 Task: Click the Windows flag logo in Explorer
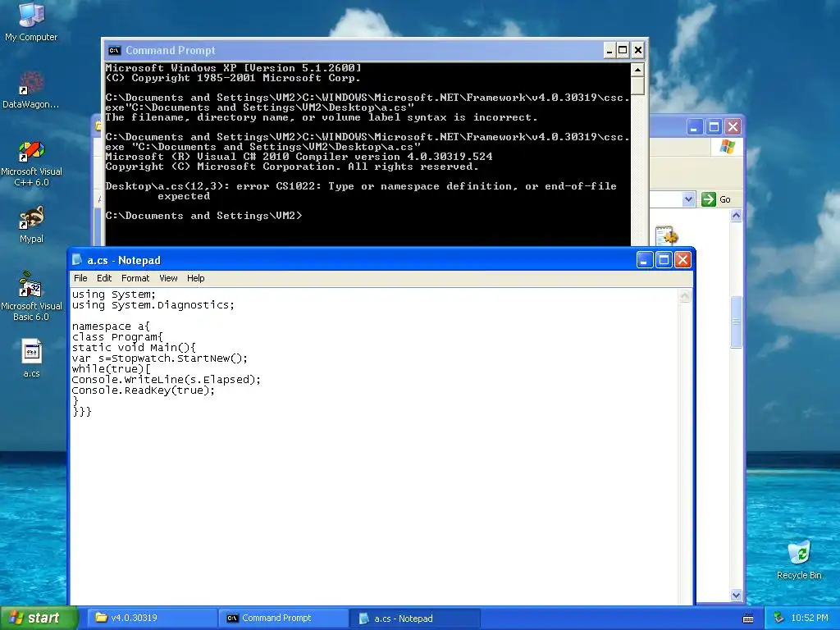tap(728, 146)
